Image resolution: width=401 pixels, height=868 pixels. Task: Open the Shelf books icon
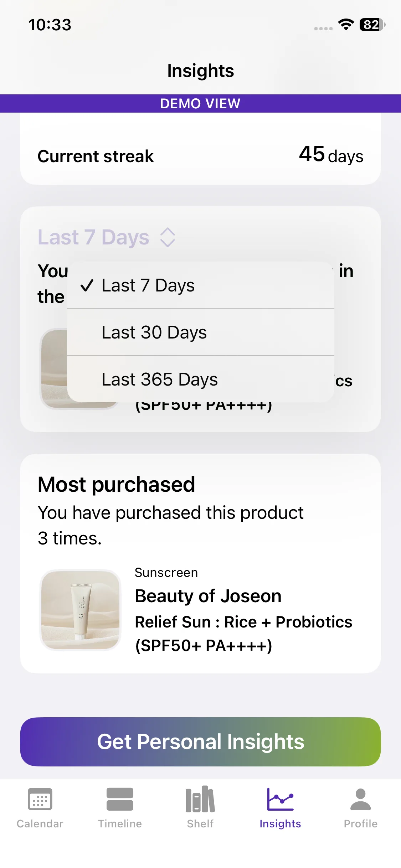[200, 799]
